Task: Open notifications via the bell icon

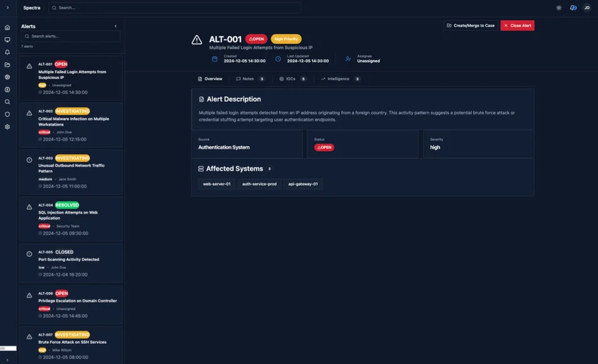Action: 6,51
